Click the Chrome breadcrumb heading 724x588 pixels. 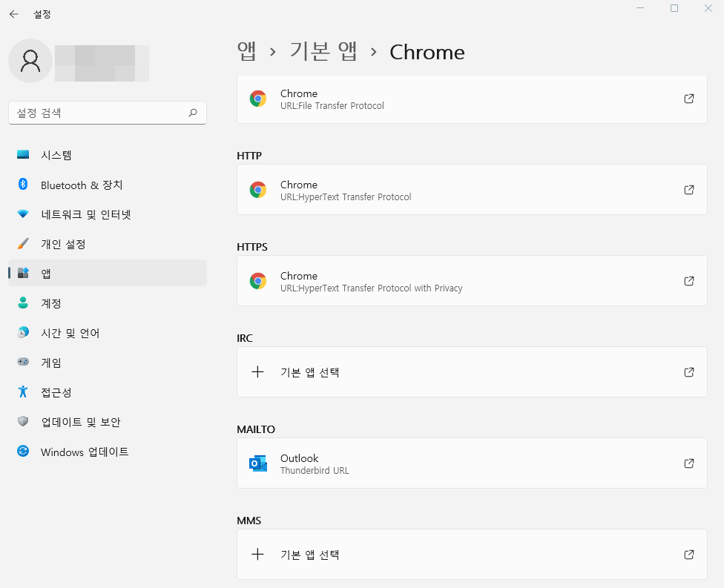click(427, 52)
